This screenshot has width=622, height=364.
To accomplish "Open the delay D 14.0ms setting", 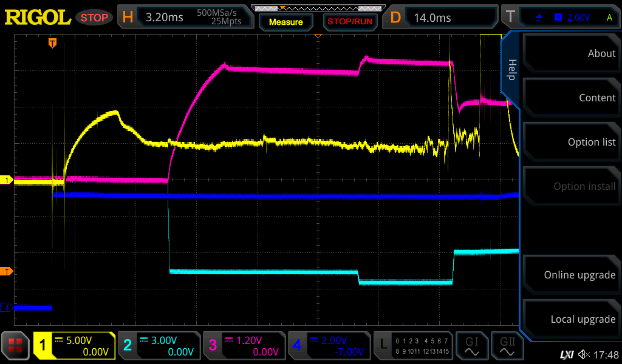I will click(x=442, y=18).
